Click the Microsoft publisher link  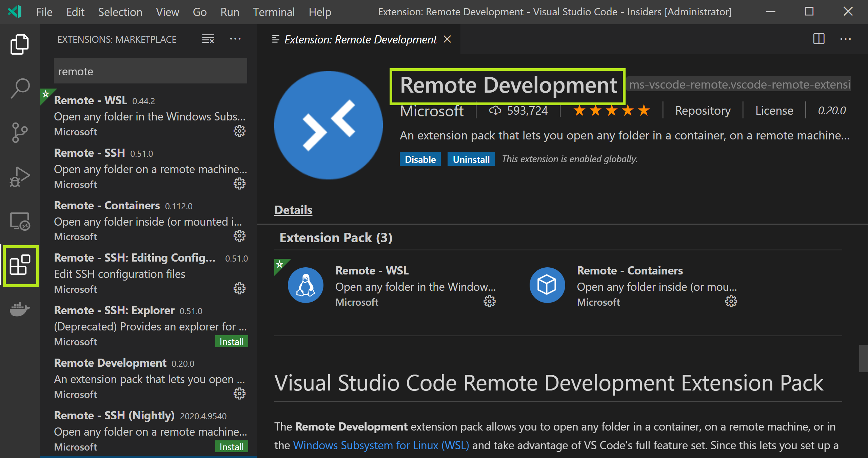432,111
